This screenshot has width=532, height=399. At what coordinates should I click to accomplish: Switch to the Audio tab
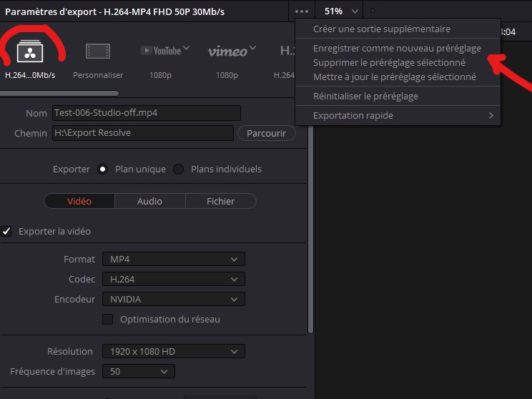[149, 202]
